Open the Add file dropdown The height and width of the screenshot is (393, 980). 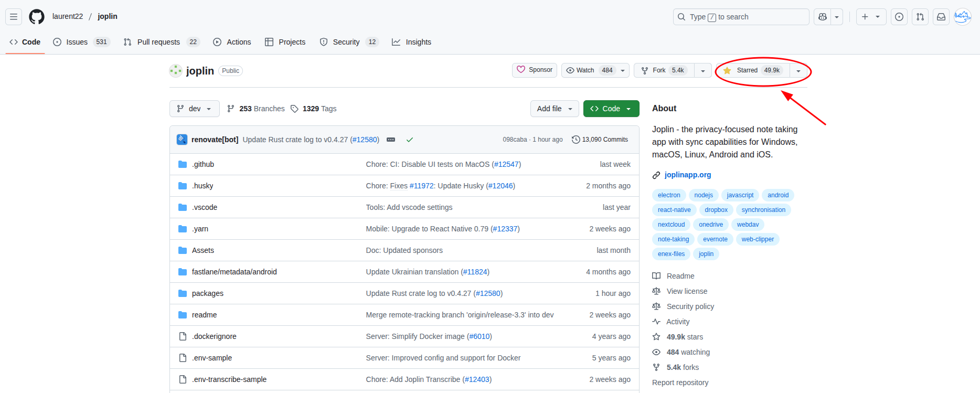click(x=555, y=109)
